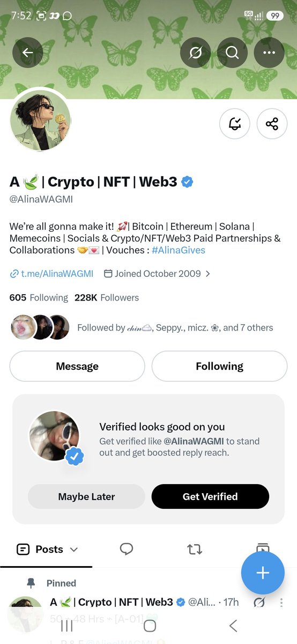Viewport: 297px width, 644px height.
Task: Tap the search magnifier icon
Action: 232,53
